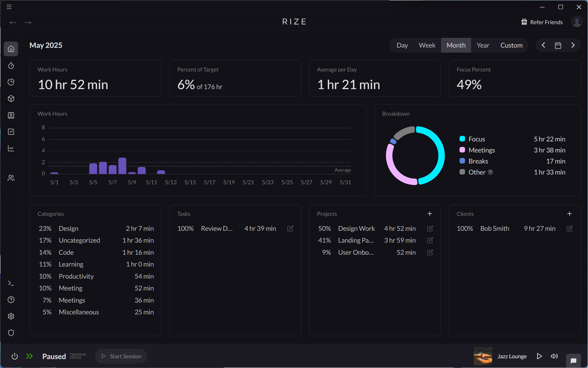Click the Start Session button
This screenshot has width=588, height=368.
[x=121, y=356]
